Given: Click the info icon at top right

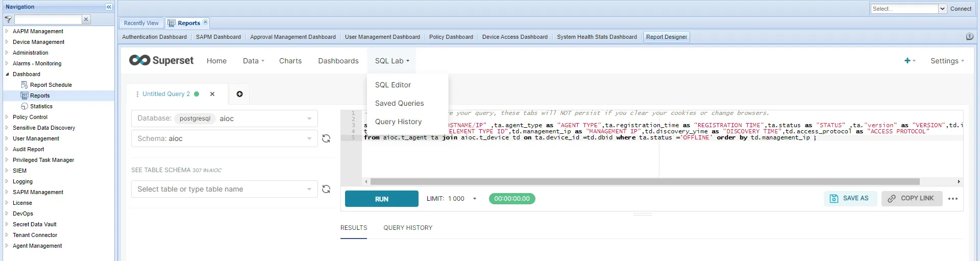Looking at the screenshot, I should (970, 37).
